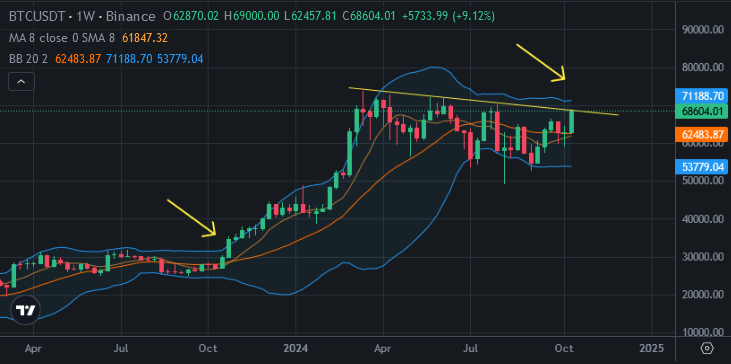The height and width of the screenshot is (364, 731).
Task: Click the 2025 label on time axis
Action: pyautogui.click(x=651, y=348)
